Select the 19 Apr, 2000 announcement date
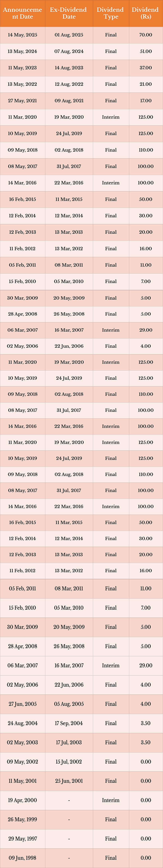 pos(23,800)
